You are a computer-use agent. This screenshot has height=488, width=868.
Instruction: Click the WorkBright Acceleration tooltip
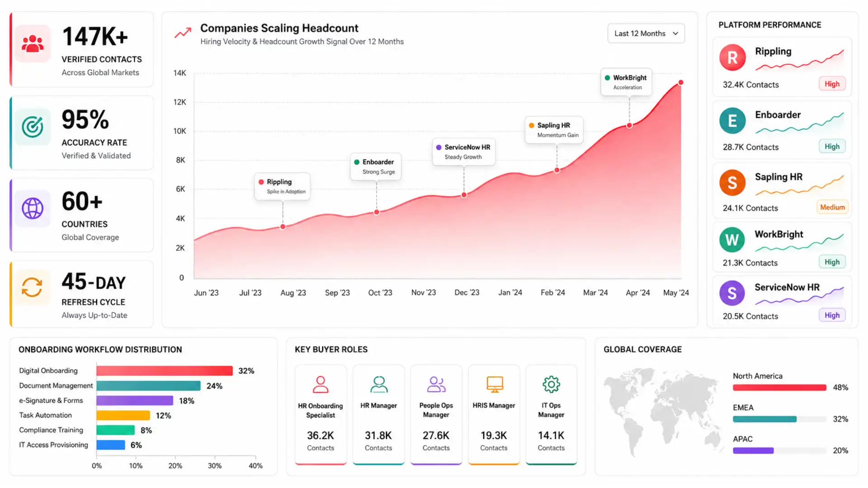pyautogui.click(x=626, y=82)
